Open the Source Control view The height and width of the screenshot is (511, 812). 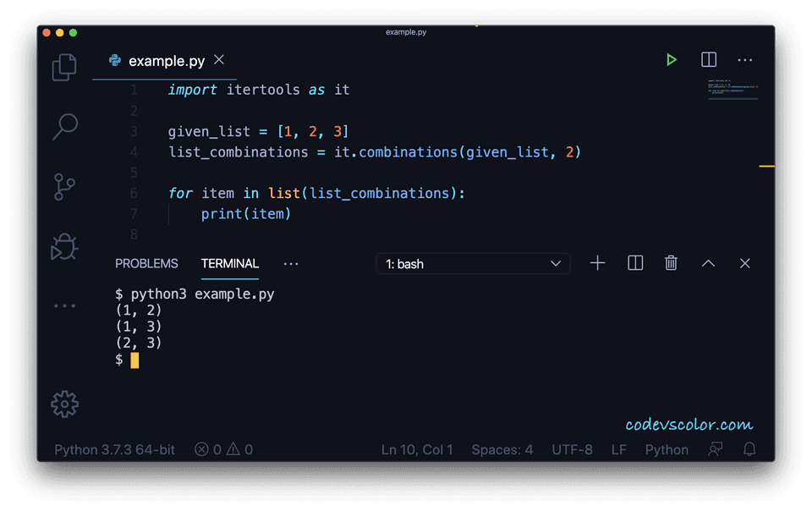coord(64,186)
